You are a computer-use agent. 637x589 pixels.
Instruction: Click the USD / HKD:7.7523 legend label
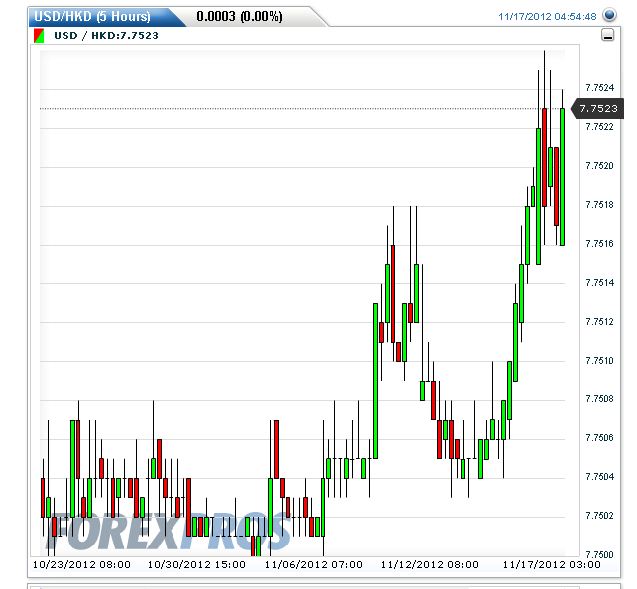point(106,36)
